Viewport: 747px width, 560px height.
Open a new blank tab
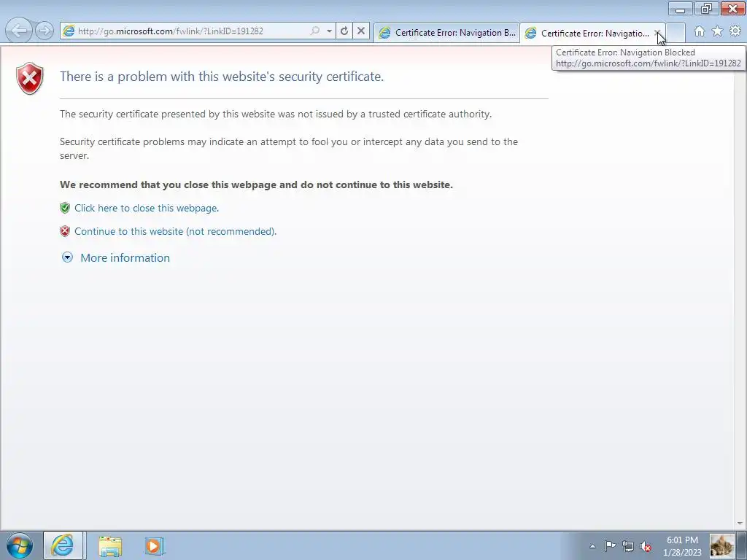point(676,33)
